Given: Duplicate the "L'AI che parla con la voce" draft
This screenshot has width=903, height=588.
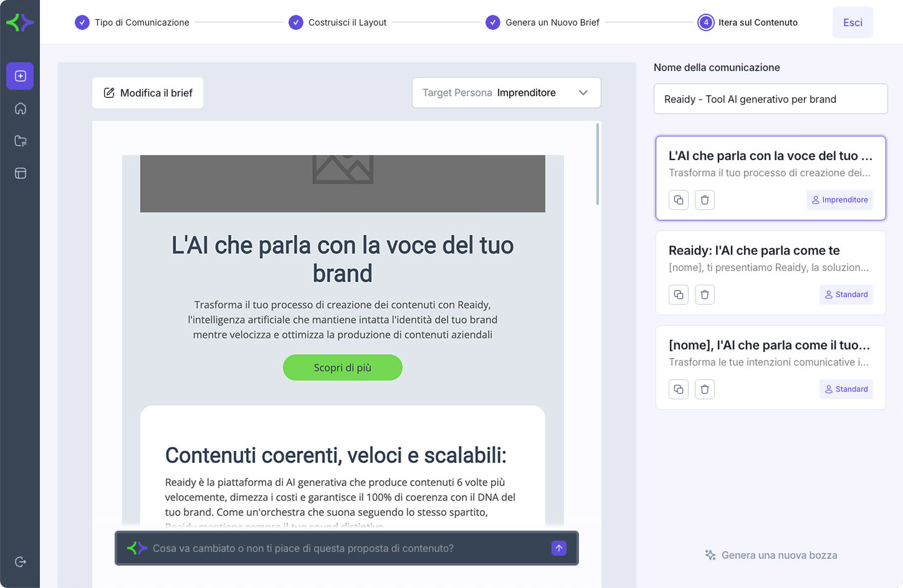Looking at the screenshot, I should [679, 200].
